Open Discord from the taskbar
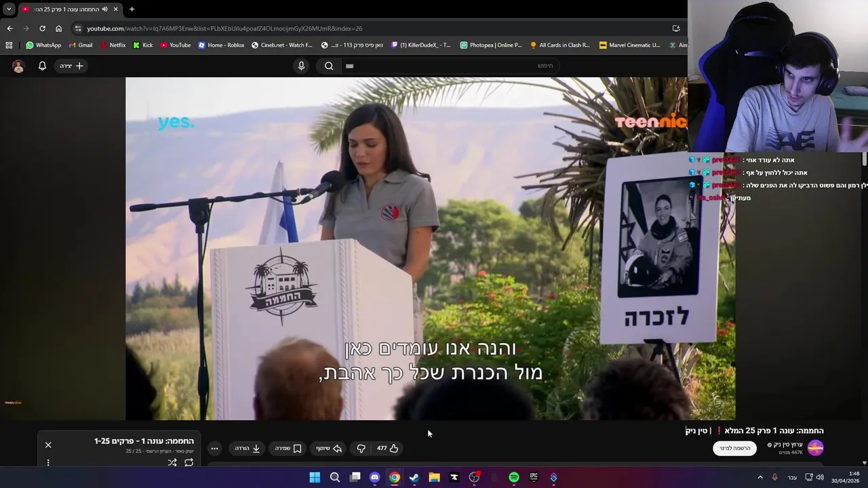 (374, 477)
